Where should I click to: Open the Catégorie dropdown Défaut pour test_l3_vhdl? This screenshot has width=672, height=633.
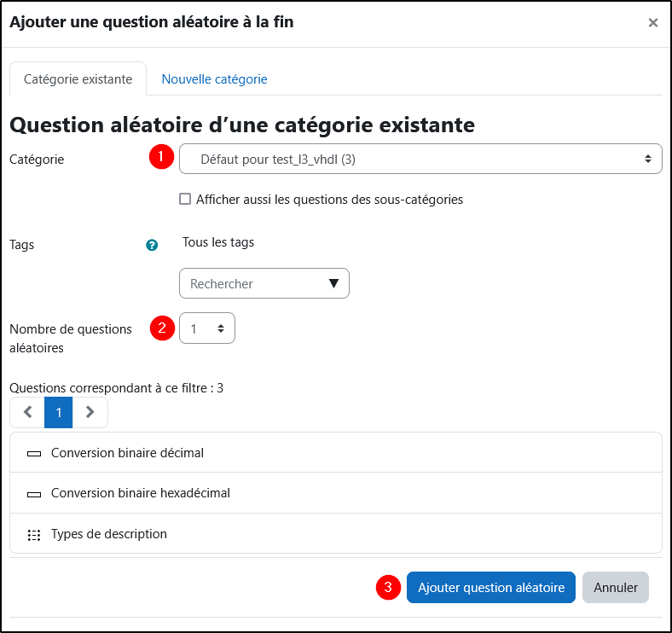[x=420, y=160]
